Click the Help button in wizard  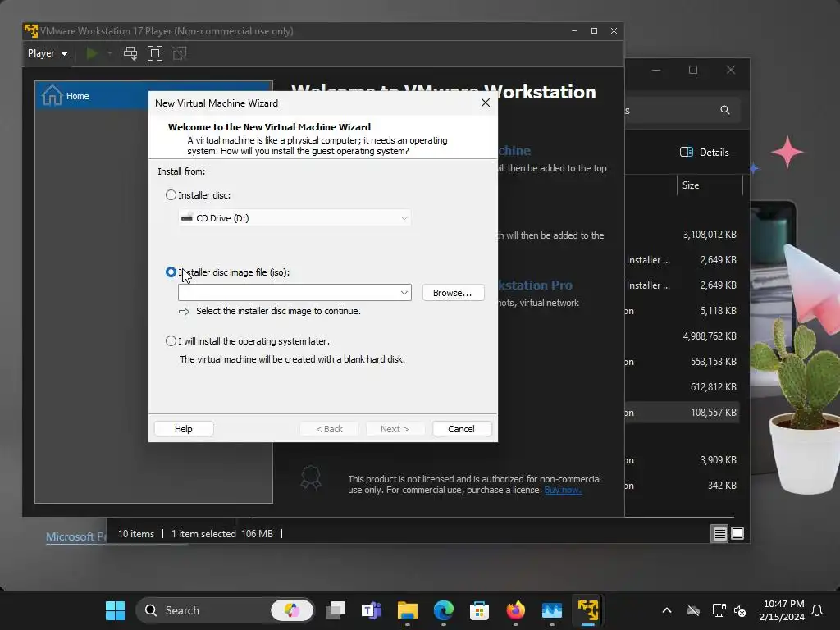click(x=184, y=428)
